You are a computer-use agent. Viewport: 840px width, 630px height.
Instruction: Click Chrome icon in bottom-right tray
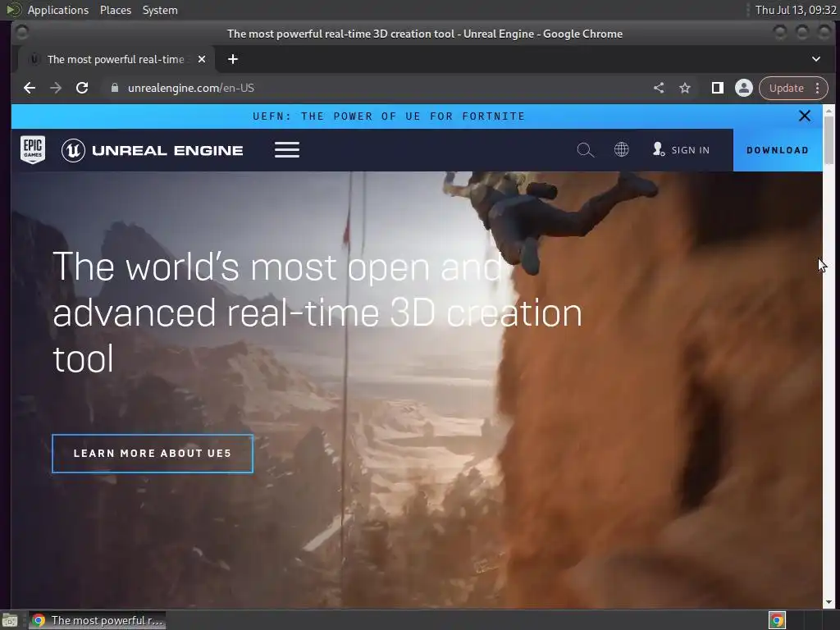[x=777, y=620]
